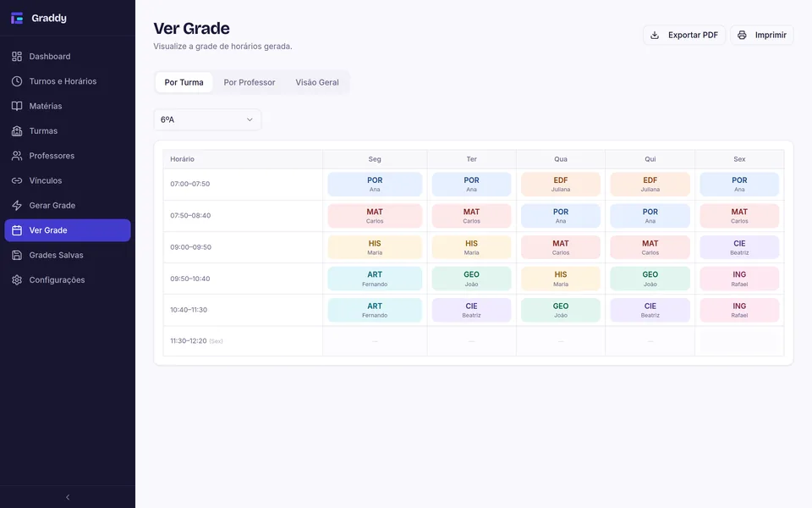The width and height of the screenshot is (812, 508).
Task: Go to Professores in the sidebar
Action: (68, 156)
